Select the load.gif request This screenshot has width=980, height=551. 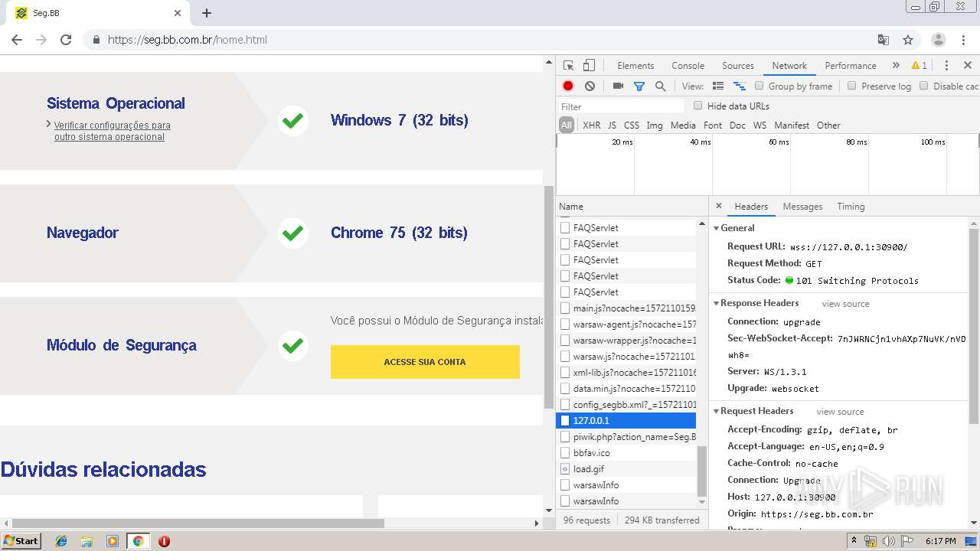click(x=626, y=469)
